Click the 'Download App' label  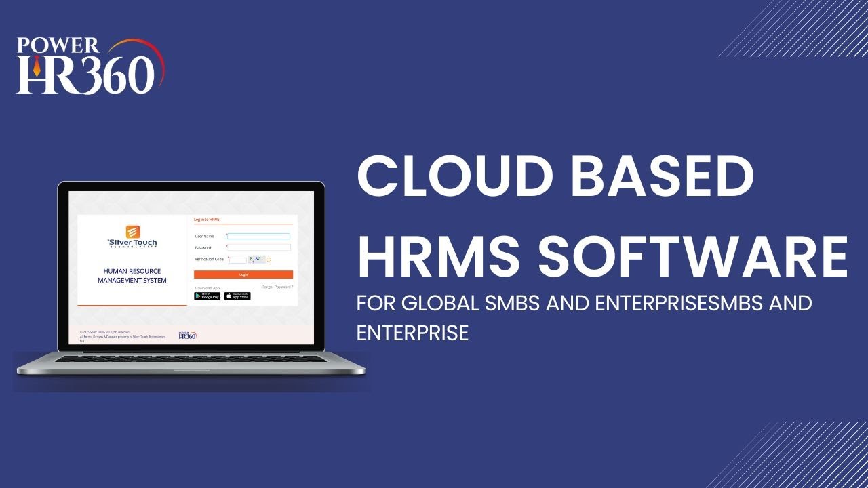tap(208, 288)
